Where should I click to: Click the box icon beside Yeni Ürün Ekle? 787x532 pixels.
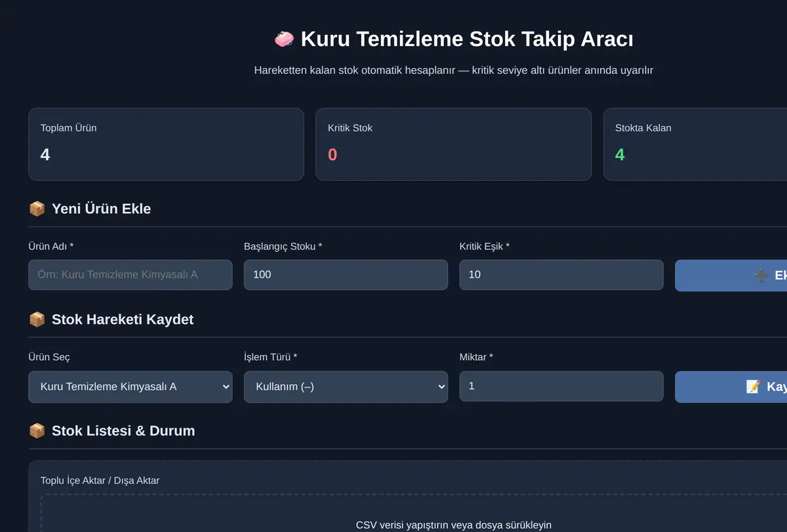coord(37,209)
